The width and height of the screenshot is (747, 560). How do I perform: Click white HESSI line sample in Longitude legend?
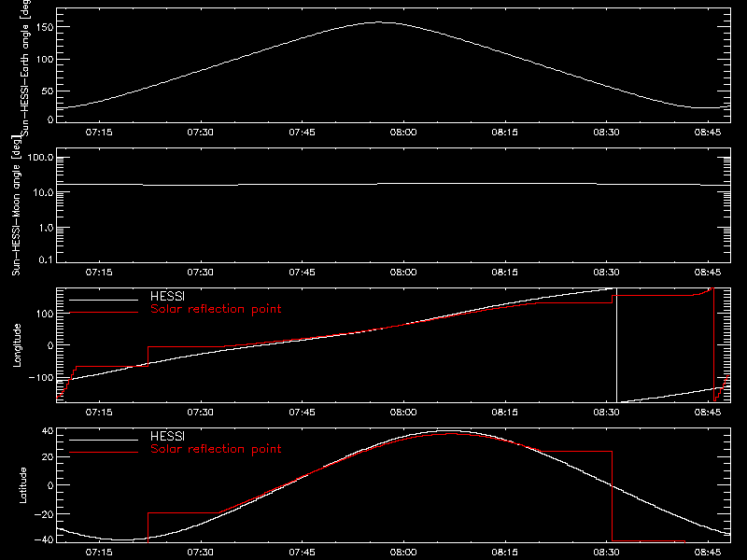pyautogui.click(x=104, y=300)
